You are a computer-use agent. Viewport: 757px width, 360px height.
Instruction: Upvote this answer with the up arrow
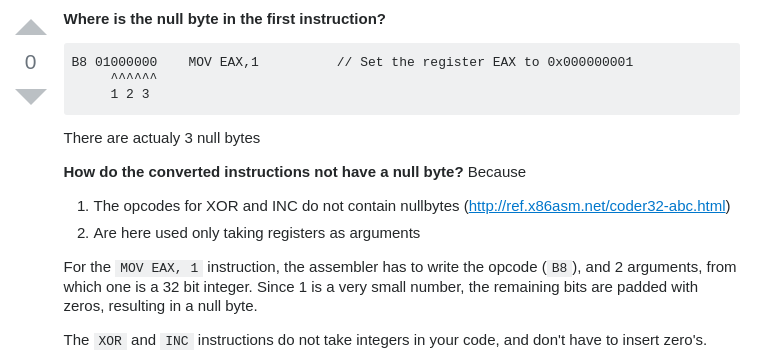(31, 28)
